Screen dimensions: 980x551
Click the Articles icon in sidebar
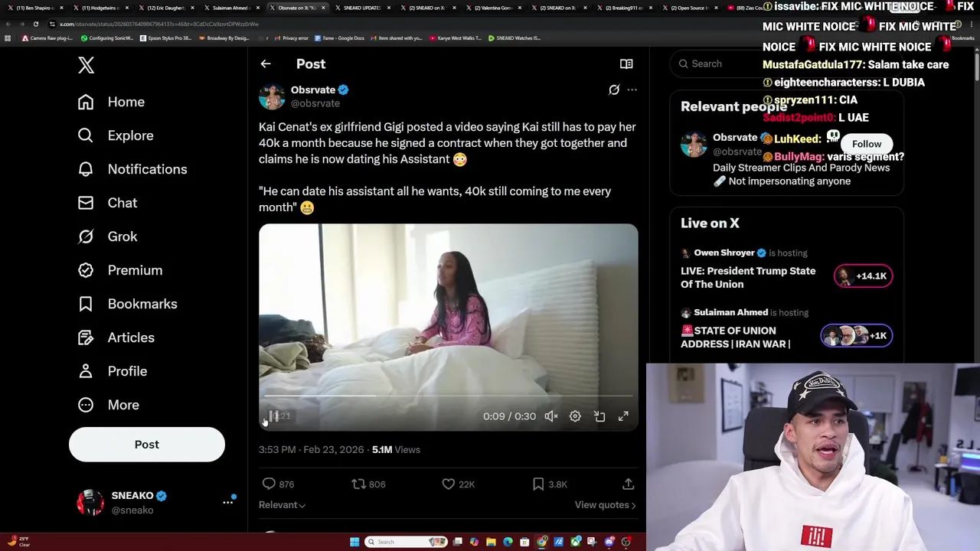click(x=86, y=337)
